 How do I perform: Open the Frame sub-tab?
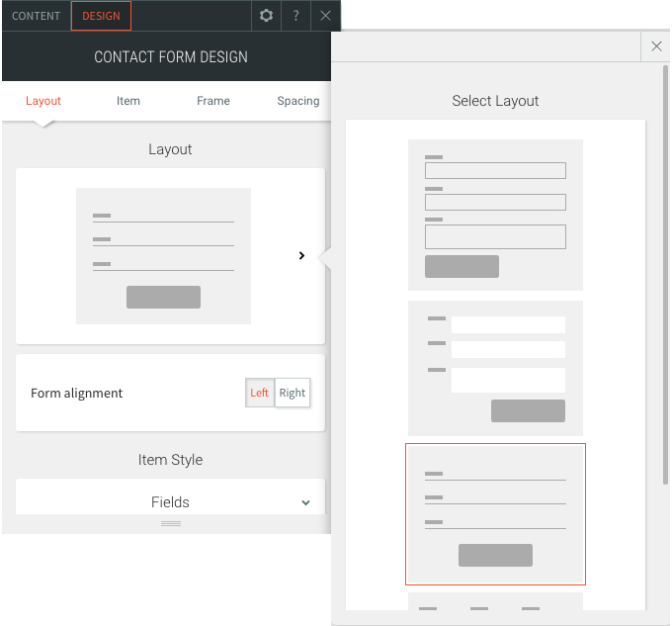(x=213, y=101)
